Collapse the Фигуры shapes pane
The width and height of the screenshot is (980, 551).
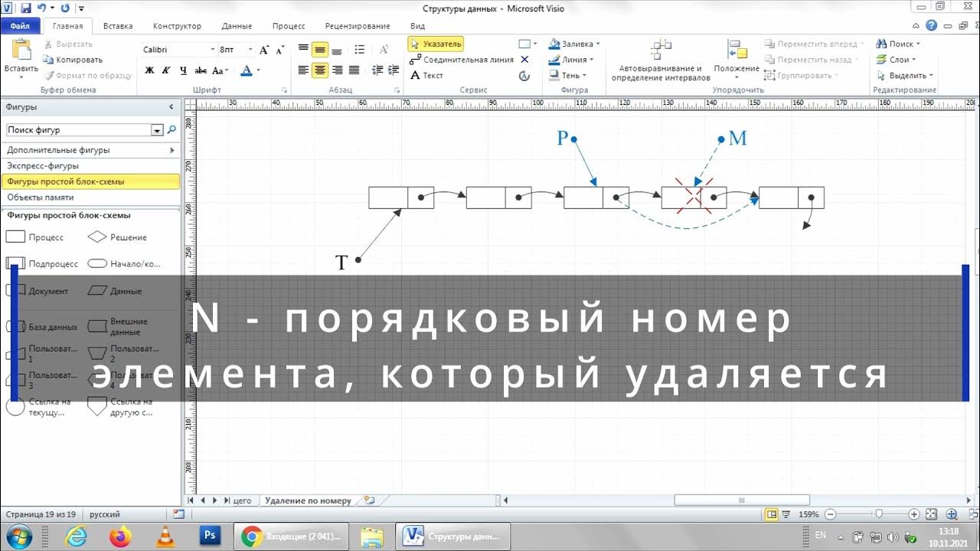tap(171, 107)
